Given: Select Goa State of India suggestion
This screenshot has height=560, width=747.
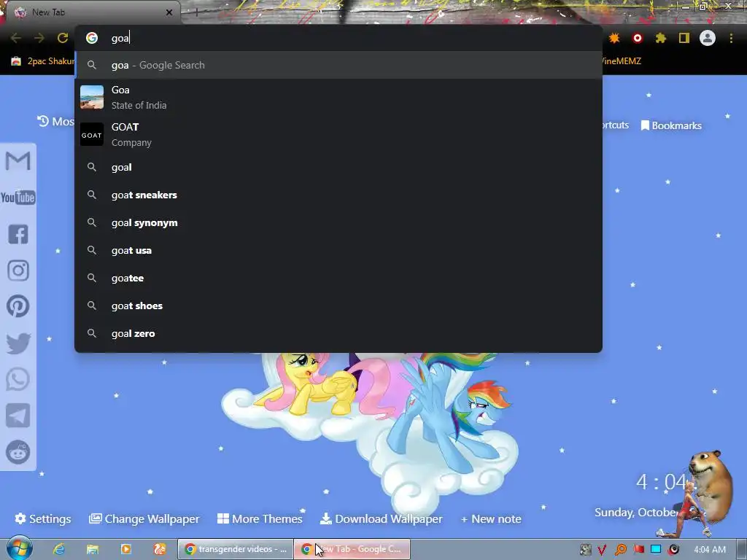Looking at the screenshot, I should point(338,97).
